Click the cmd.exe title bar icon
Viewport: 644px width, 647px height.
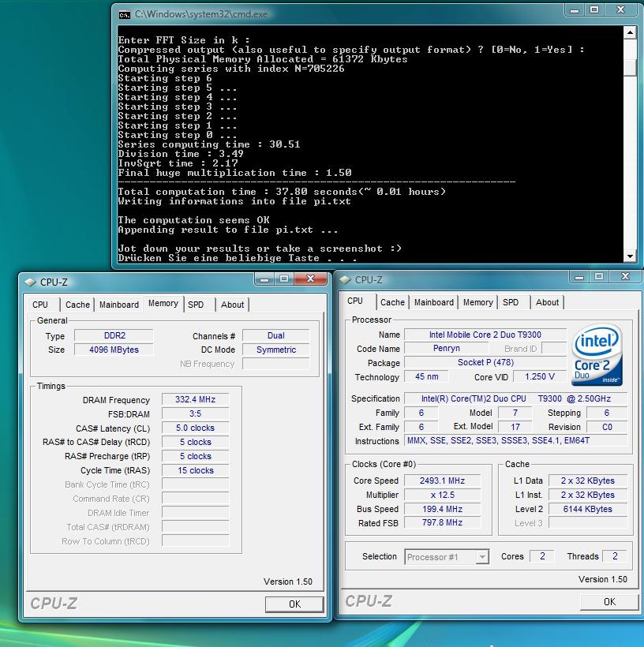click(x=124, y=15)
